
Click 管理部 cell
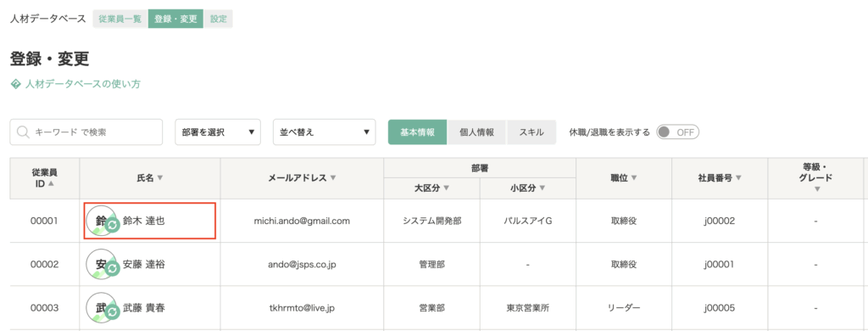(x=431, y=264)
